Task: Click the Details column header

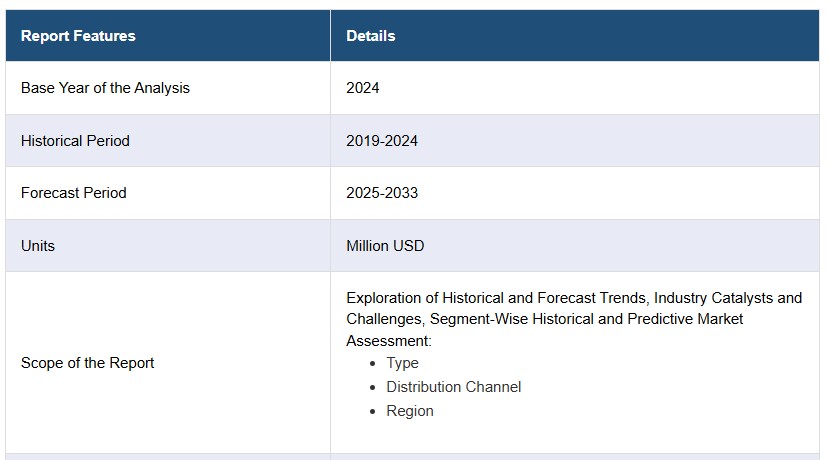Action: (x=371, y=36)
